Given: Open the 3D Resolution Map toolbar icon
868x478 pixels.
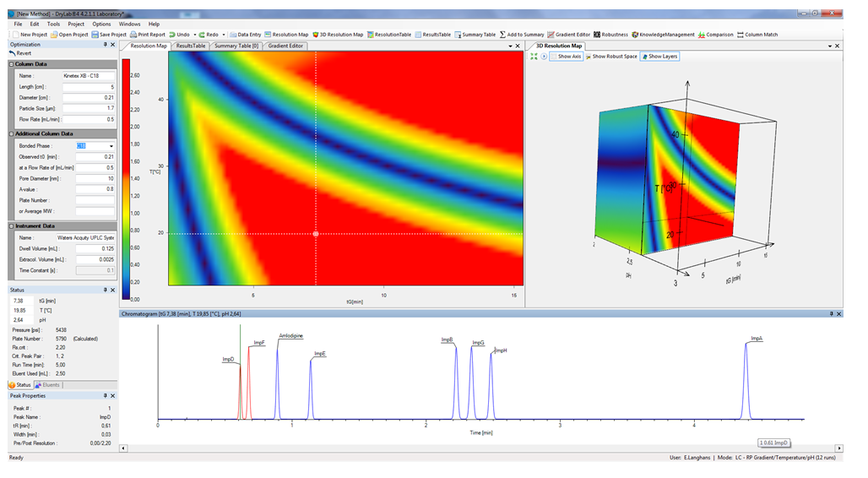Looking at the screenshot, I should point(316,35).
